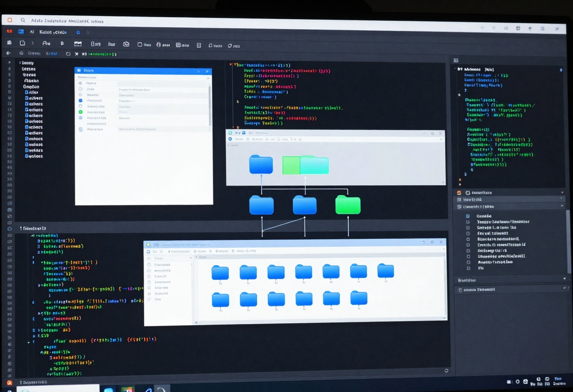Click the panel icon above the right code panel
The image size is (573, 392).
[x=456, y=60]
